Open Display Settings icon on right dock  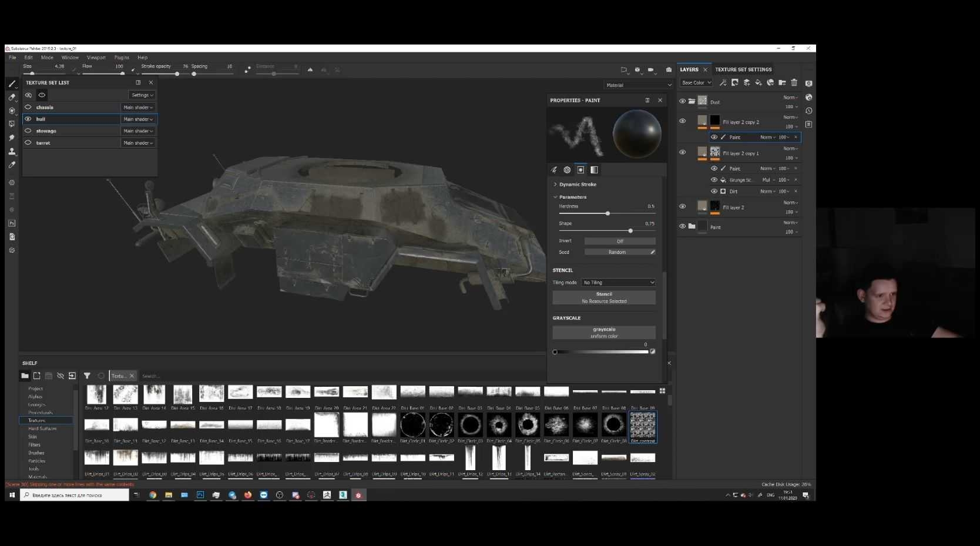pyautogui.click(x=809, y=83)
